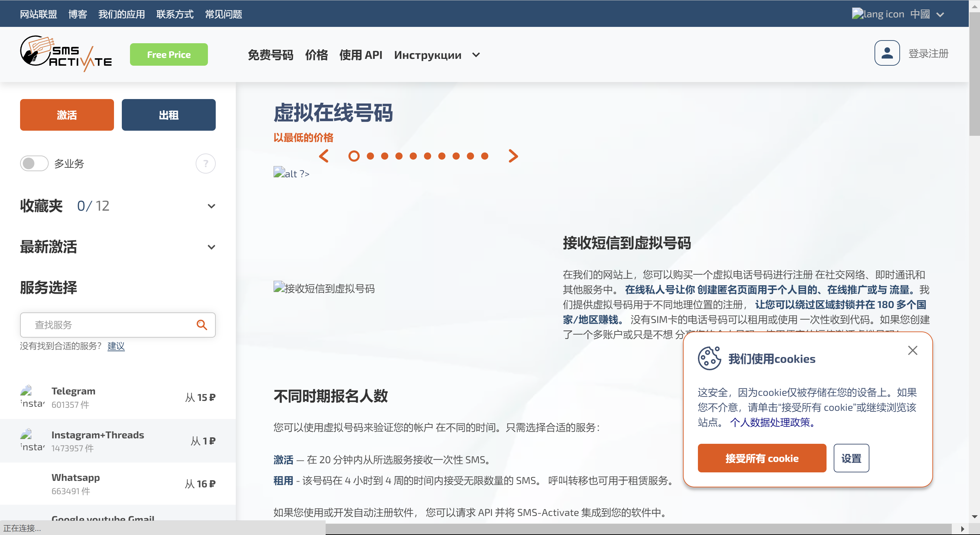Select the Whatsapp service row
The height and width of the screenshot is (535, 980).
[117, 484]
